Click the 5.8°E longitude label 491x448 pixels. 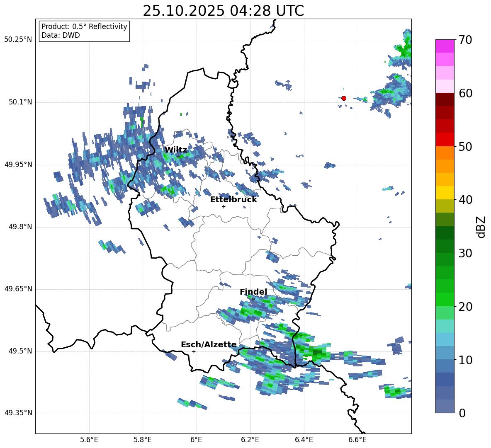point(143,440)
